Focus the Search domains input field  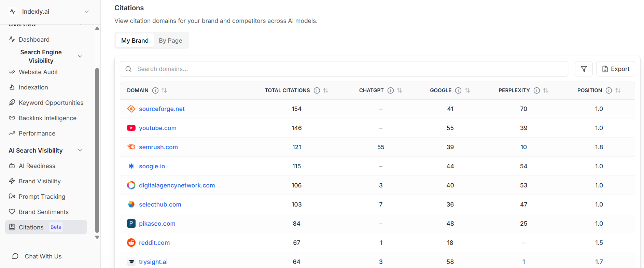point(348,69)
